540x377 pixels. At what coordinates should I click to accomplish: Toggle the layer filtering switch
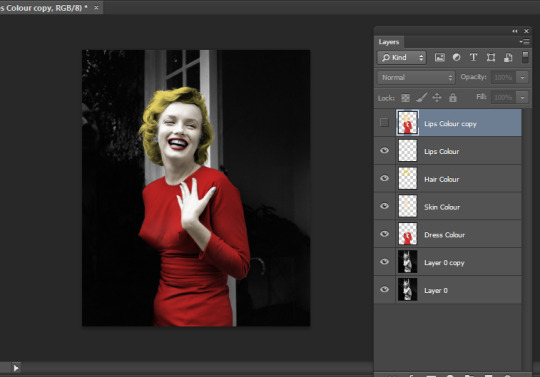[x=525, y=57]
